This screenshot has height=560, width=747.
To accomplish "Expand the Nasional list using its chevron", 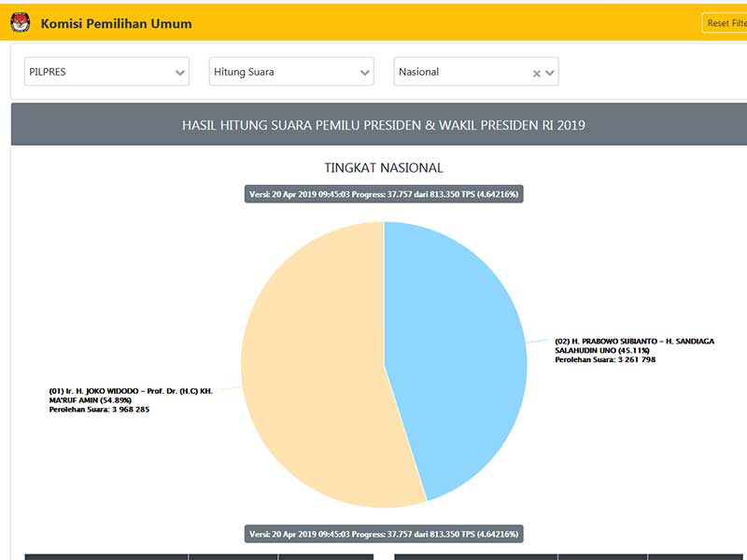I will click(550, 73).
